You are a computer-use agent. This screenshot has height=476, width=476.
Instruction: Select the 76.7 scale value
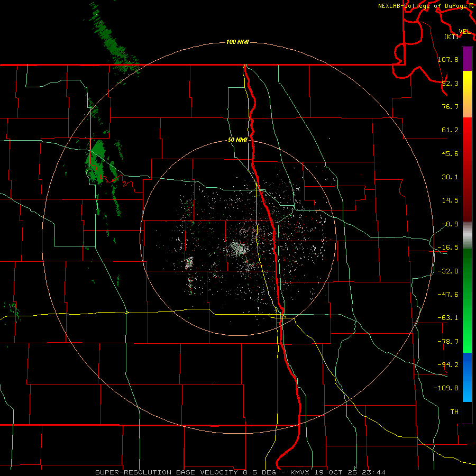pos(450,106)
